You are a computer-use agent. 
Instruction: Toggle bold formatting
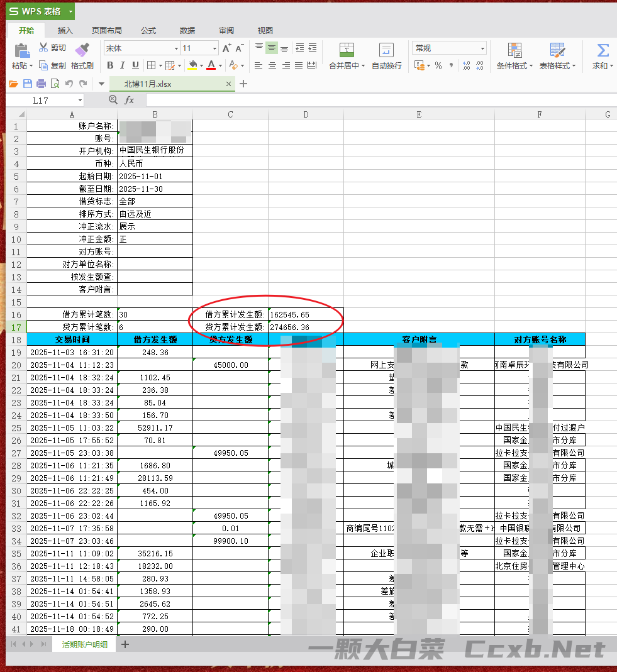(109, 65)
